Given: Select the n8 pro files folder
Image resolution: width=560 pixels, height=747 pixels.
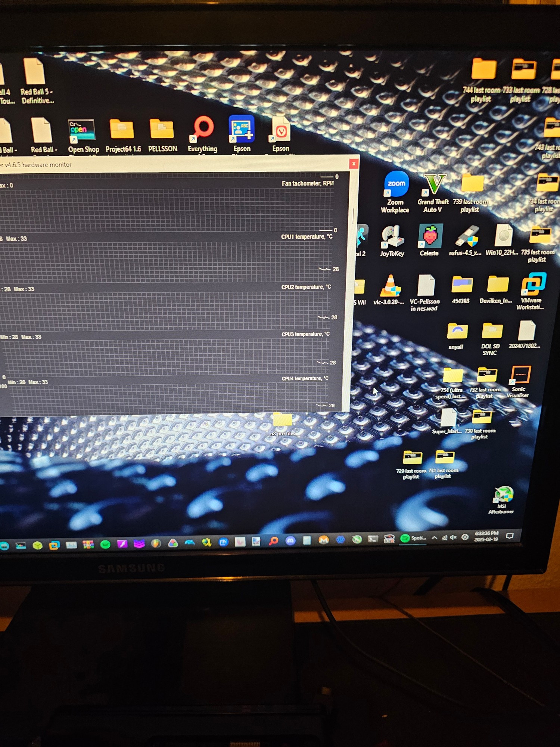Looking at the screenshot, I should (283, 425).
